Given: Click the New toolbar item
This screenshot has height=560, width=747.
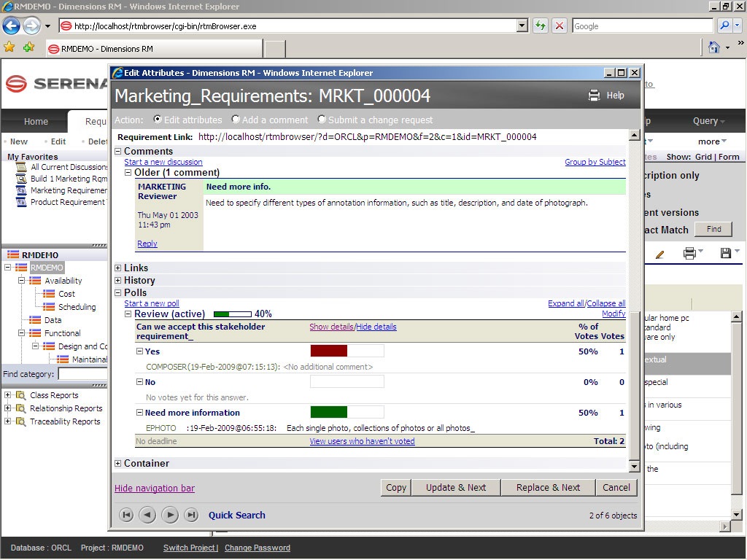Looking at the screenshot, I should tap(19, 141).
